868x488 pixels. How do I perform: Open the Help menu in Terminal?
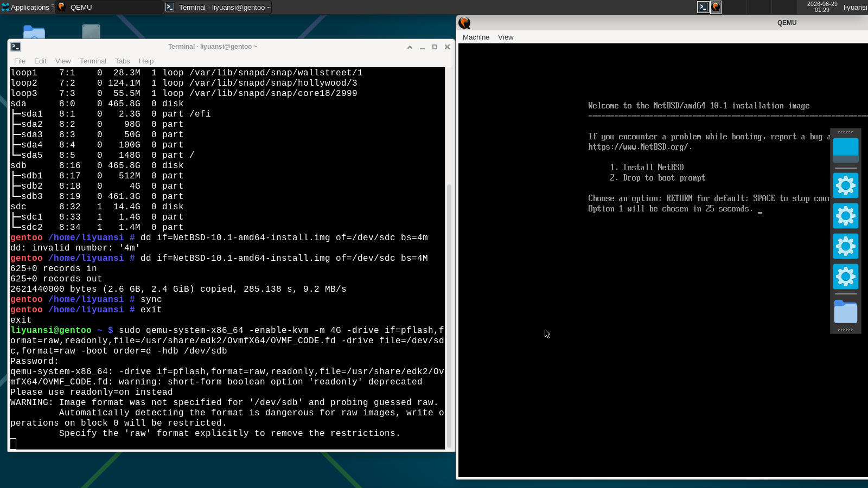pos(146,61)
